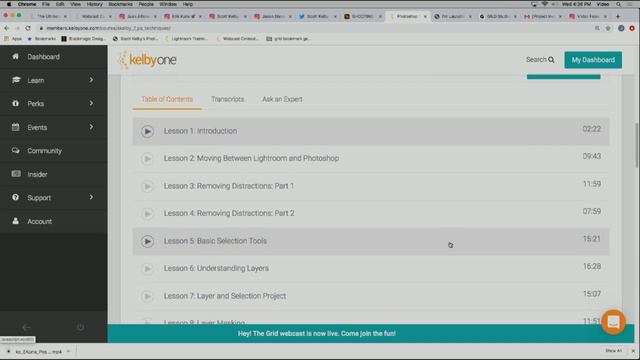This screenshot has height=360, width=640.
Task: Expand the Perks submenu chevron
Action: [91, 103]
